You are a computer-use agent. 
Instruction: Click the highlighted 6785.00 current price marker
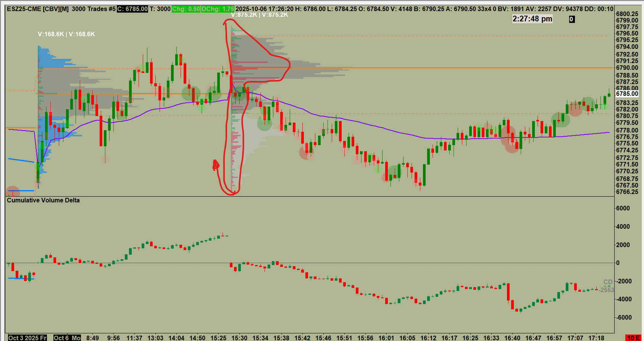point(627,94)
